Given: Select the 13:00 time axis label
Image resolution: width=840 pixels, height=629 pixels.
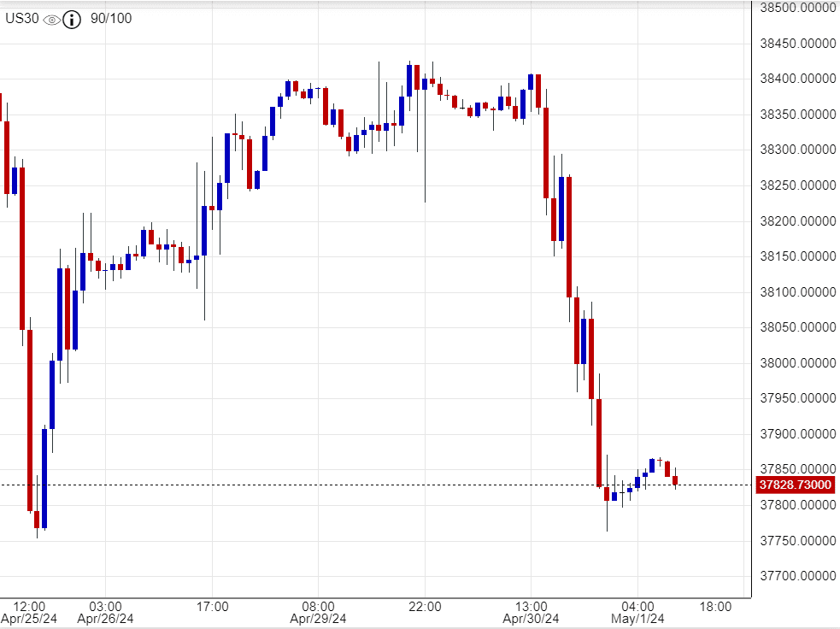Looking at the screenshot, I should (531, 607).
